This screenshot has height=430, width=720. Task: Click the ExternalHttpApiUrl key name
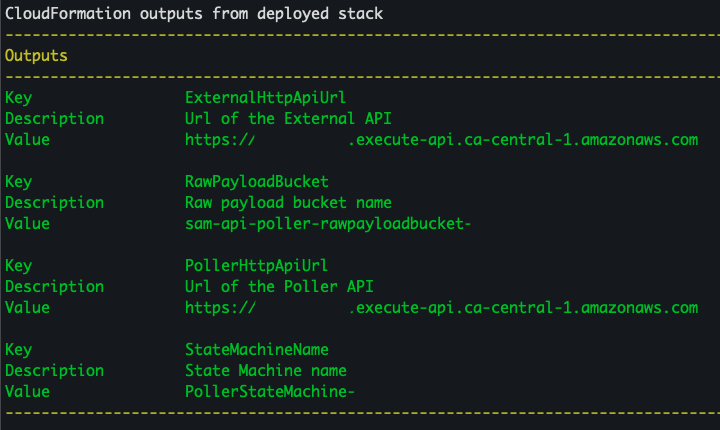(x=265, y=98)
